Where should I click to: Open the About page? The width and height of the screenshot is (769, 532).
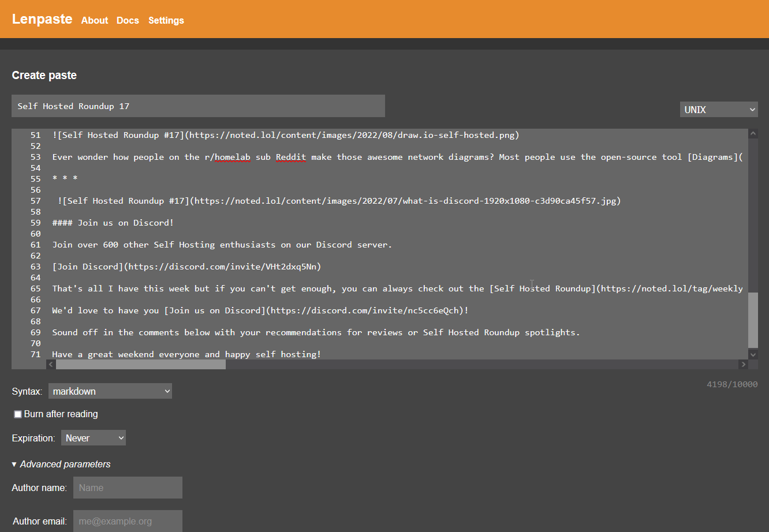(x=94, y=20)
